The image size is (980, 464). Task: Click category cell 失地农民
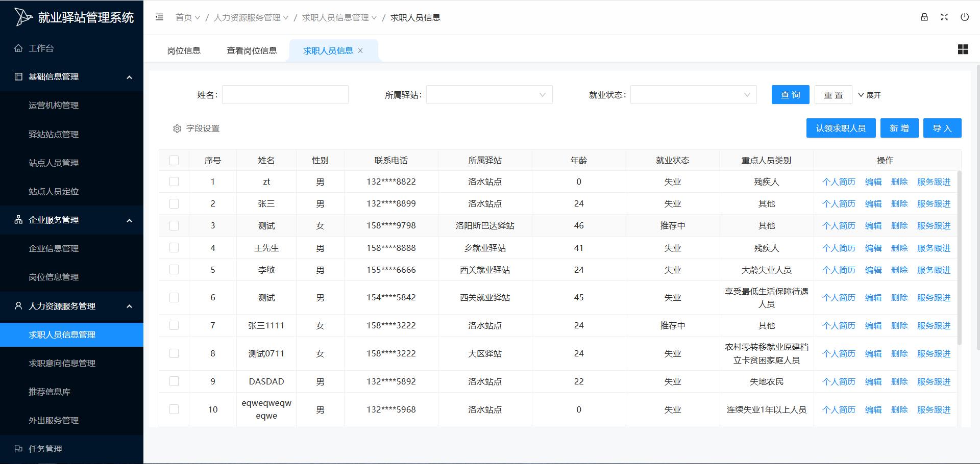[766, 381]
